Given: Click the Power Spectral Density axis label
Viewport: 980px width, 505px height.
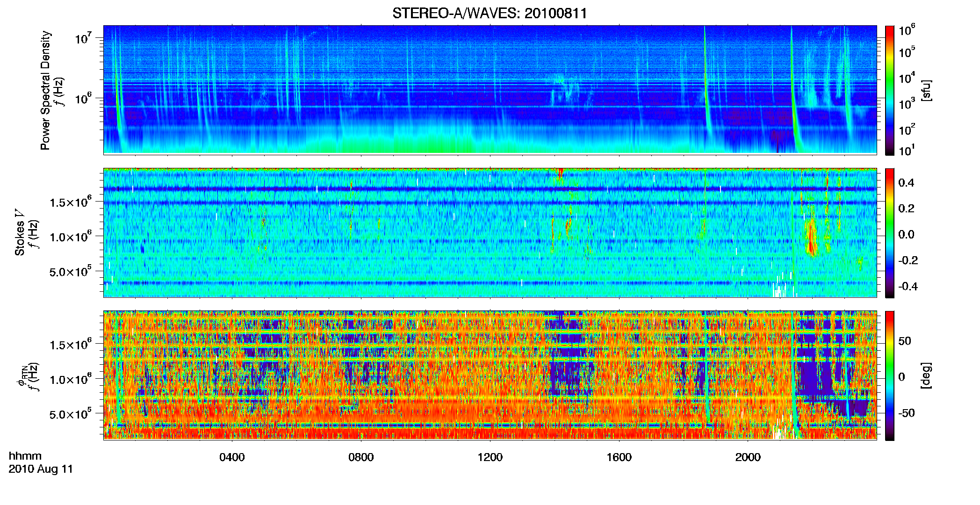Looking at the screenshot, I should coord(45,90).
